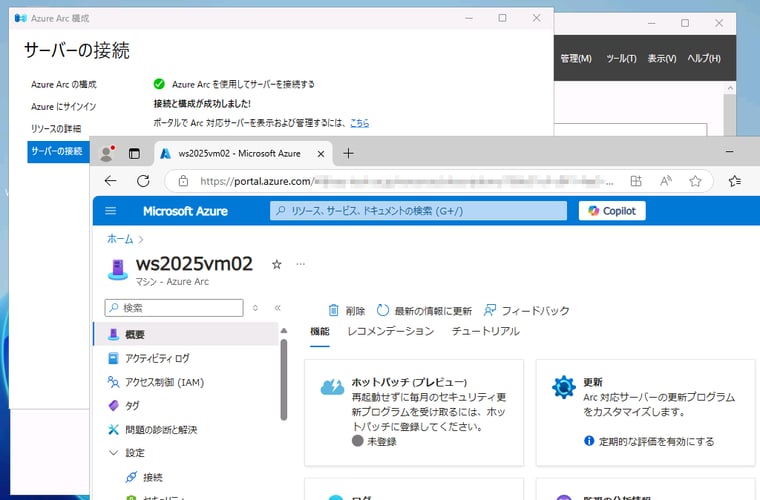
Task: Click the こちら link in Azure Arc window
Action: coord(360,123)
